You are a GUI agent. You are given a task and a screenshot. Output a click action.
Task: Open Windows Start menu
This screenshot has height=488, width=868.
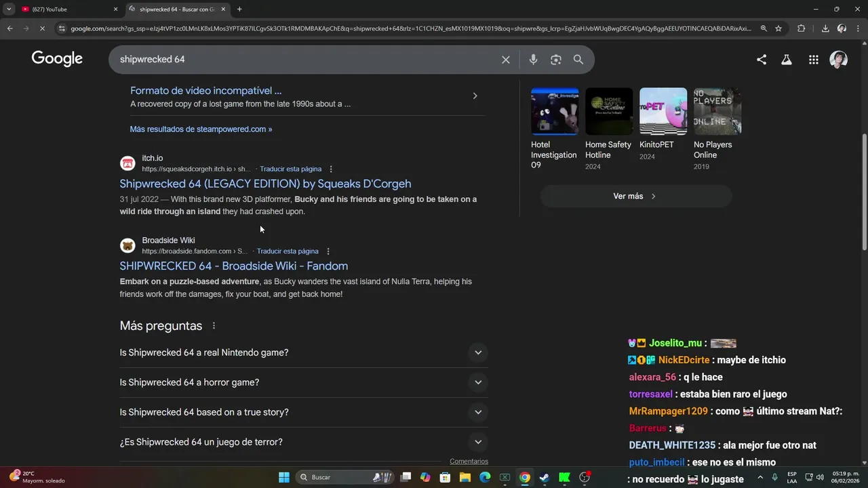tap(284, 477)
